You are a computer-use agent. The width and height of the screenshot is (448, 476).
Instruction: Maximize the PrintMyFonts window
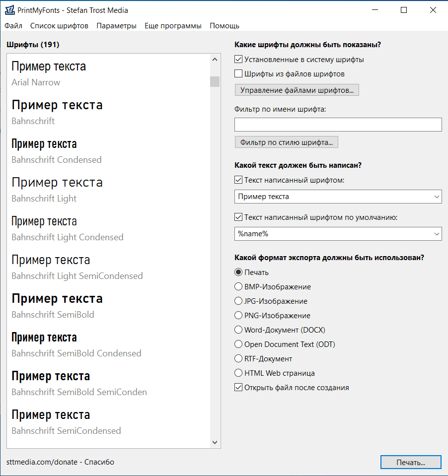tap(404, 10)
